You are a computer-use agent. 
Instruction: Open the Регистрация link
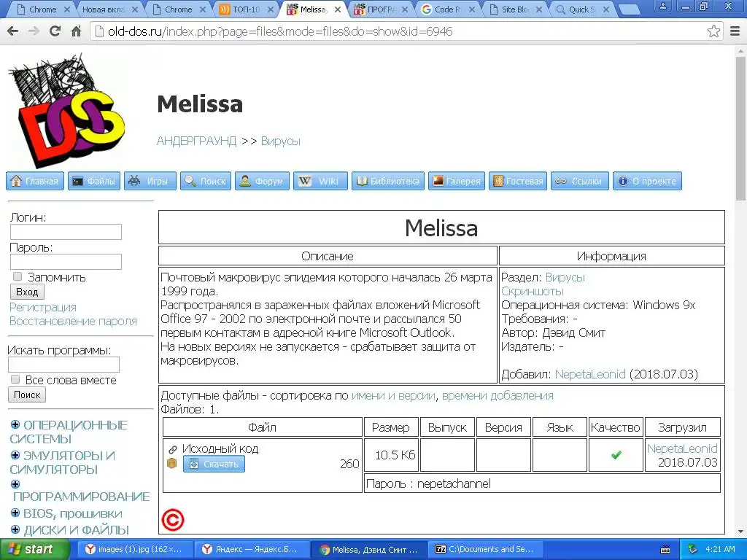pyautogui.click(x=43, y=307)
